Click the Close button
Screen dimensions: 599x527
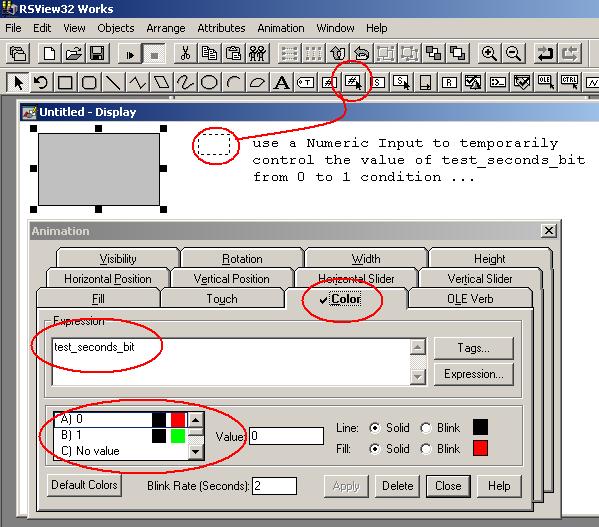(448, 486)
